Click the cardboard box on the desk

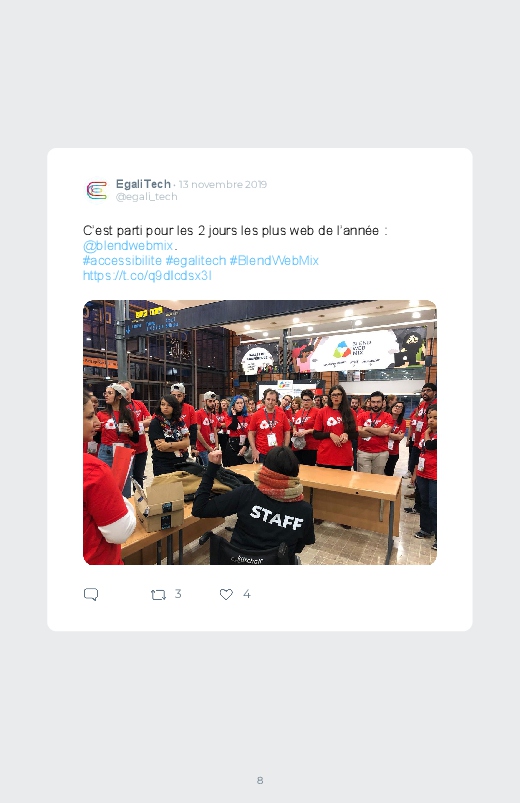[160, 505]
